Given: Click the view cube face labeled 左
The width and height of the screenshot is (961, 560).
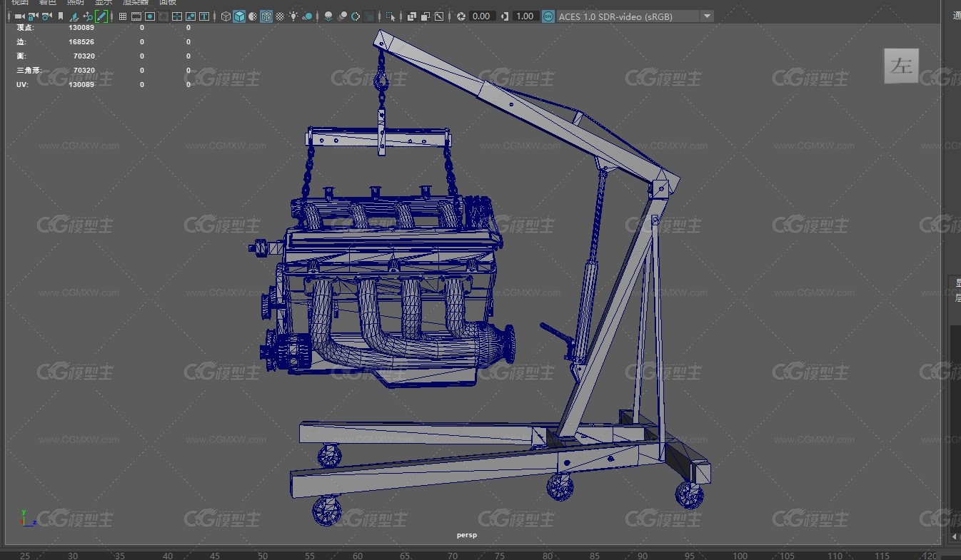Looking at the screenshot, I should 901,66.
